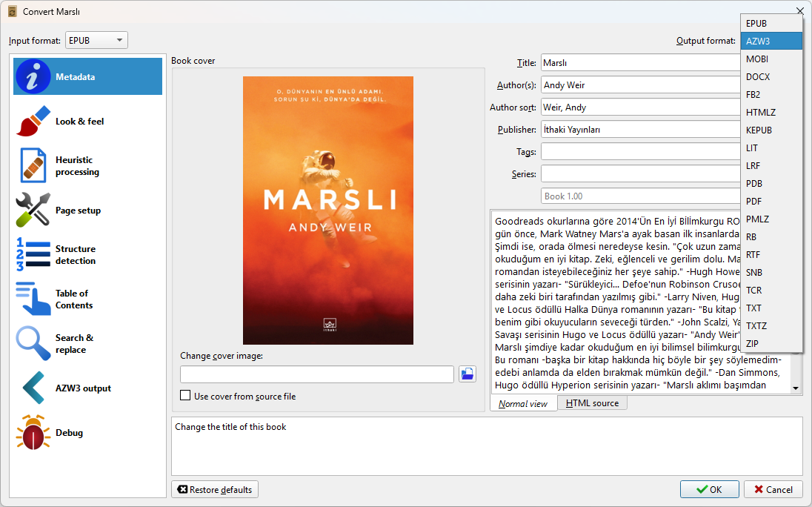
Task: Open Heuristic processing bandage icon
Action: 33,166
